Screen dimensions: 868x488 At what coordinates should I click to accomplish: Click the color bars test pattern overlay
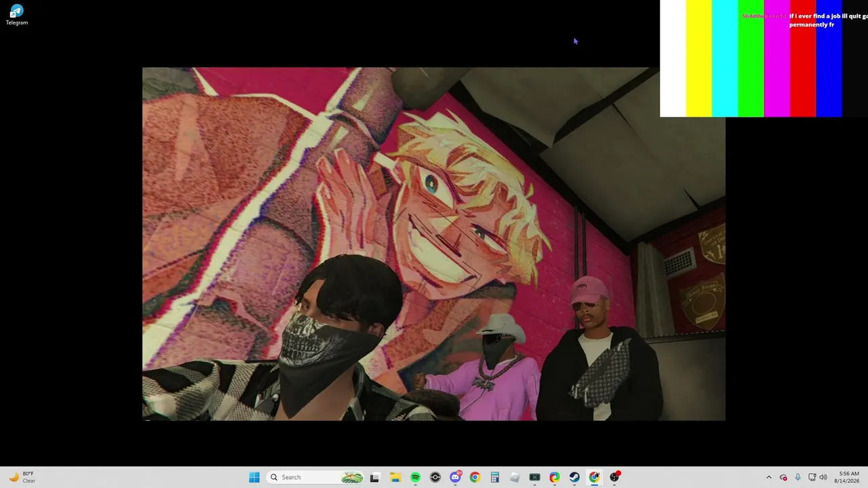point(764,58)
